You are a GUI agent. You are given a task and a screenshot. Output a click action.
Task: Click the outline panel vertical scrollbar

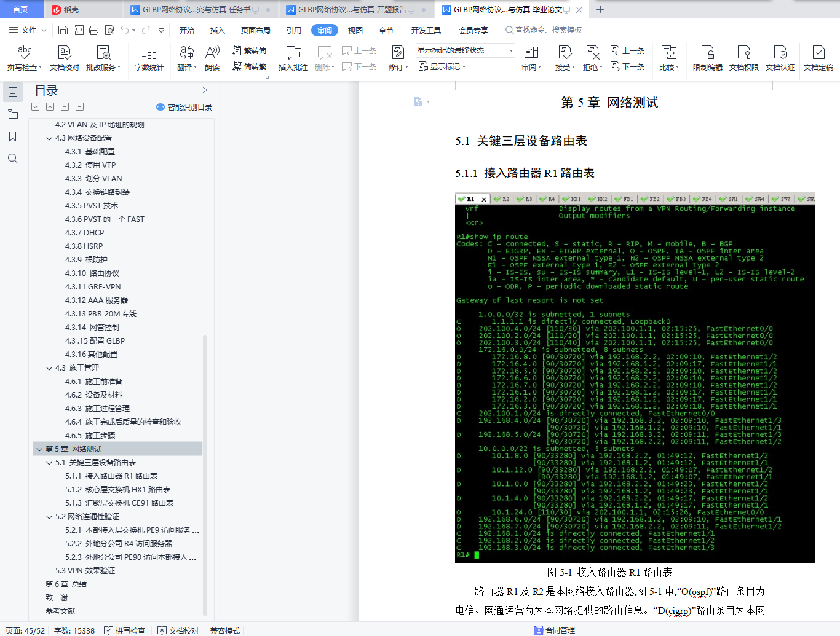[x=205, y=475]
